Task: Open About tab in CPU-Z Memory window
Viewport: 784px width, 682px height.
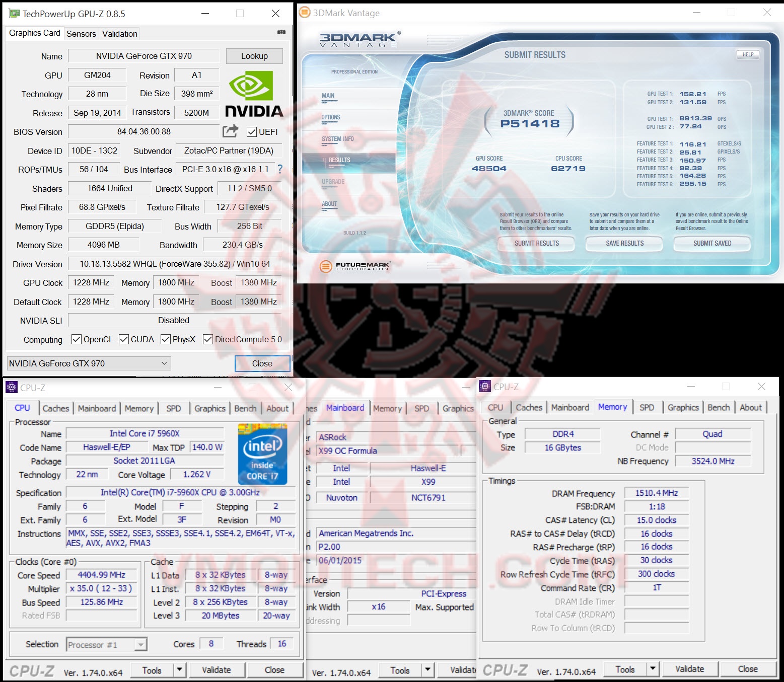Action: 751,407
